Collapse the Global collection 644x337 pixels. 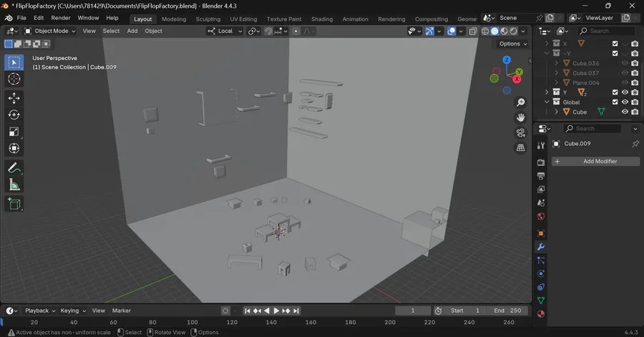[547, 102]
